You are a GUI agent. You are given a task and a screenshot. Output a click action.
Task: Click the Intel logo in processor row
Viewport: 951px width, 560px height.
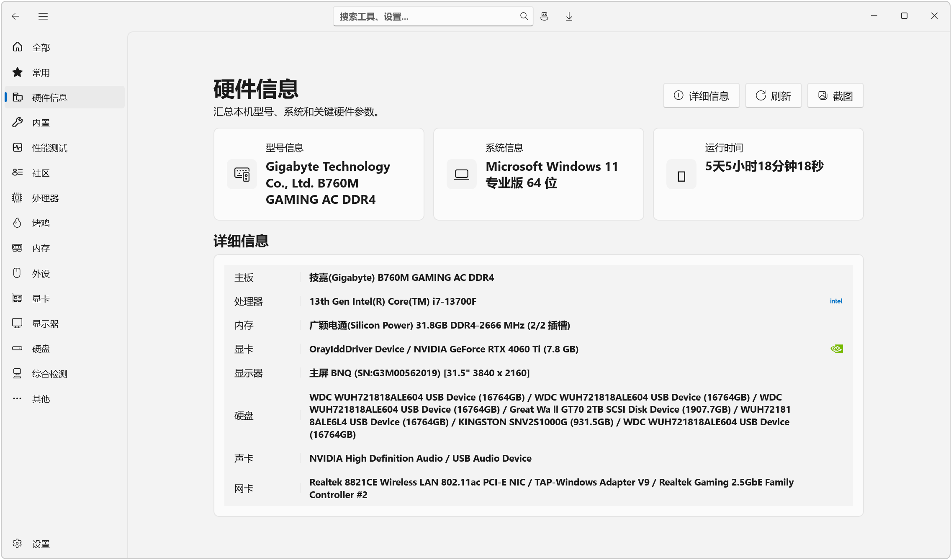tap(836, 301)
